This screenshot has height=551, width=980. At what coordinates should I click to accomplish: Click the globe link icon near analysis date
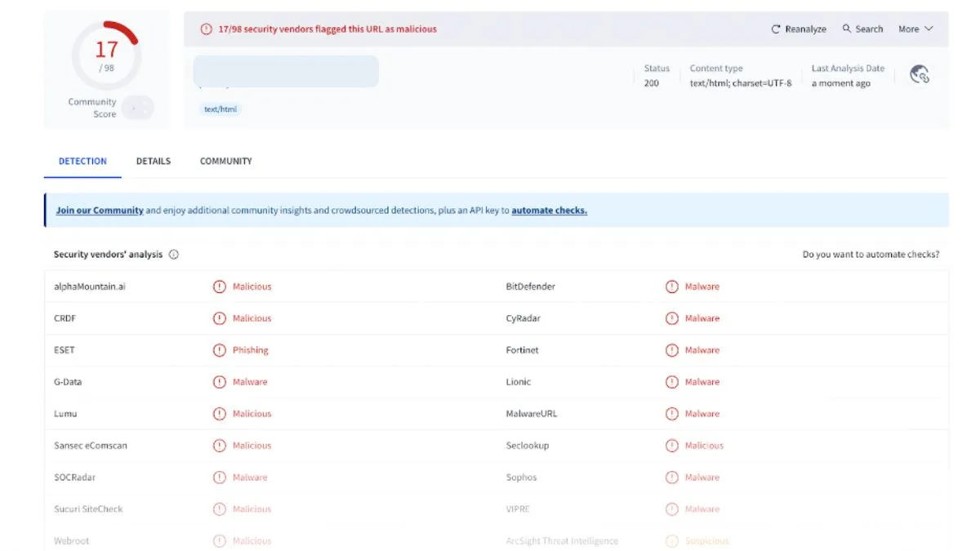point(920,74)
